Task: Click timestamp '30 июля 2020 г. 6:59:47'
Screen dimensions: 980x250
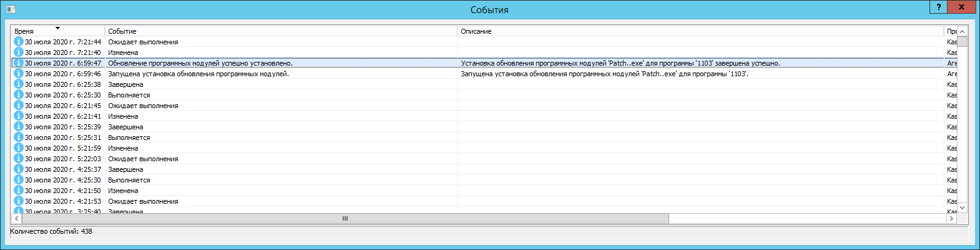Action: (x=63, y=63)
